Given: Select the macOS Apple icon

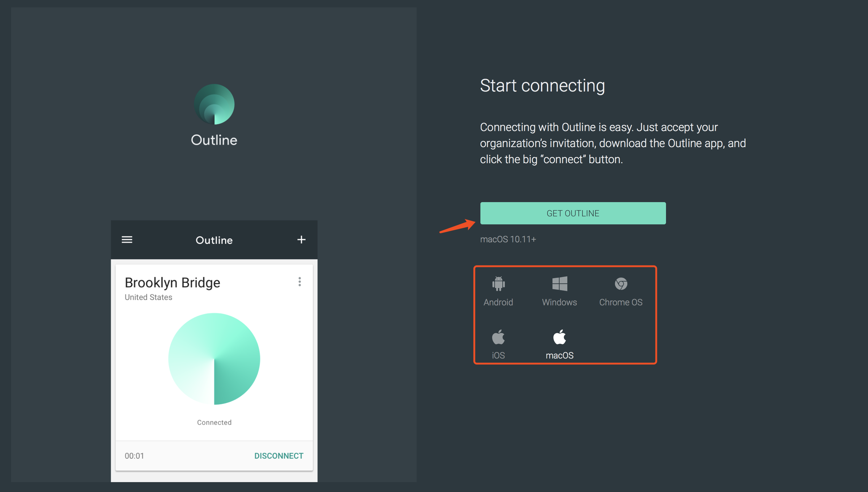Looking at the screenshot, I should pyautogui.click(x=559, y=337).
